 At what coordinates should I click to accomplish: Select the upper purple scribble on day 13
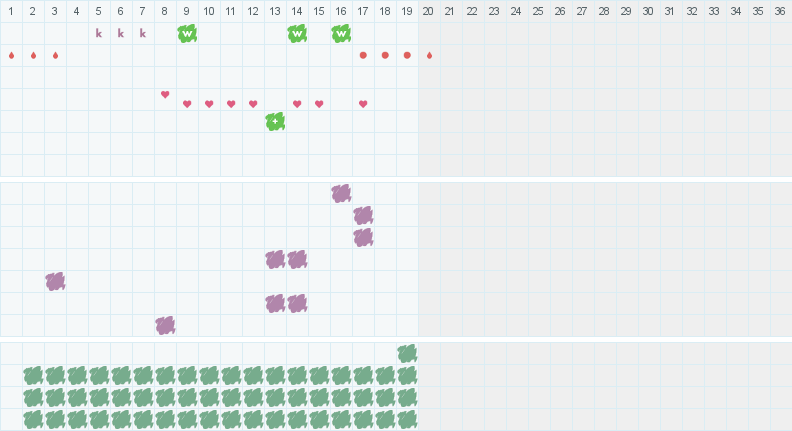tap(275, 260)
